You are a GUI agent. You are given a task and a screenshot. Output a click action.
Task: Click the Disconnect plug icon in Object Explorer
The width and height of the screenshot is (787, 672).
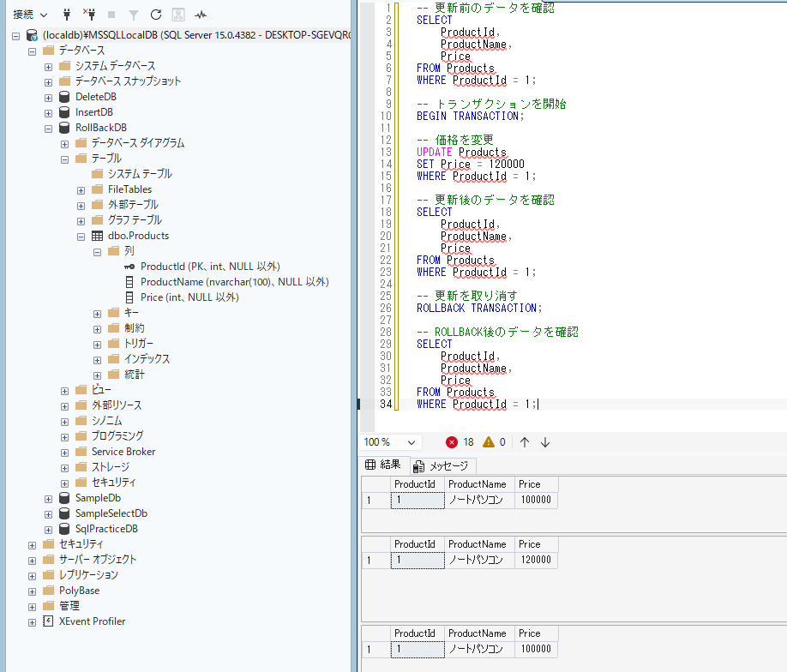click(89, 15)
